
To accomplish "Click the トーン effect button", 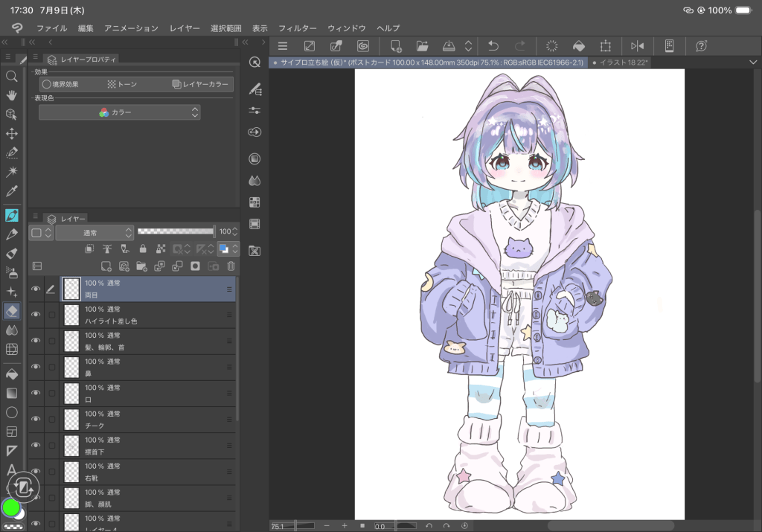I will coord(123,84).
